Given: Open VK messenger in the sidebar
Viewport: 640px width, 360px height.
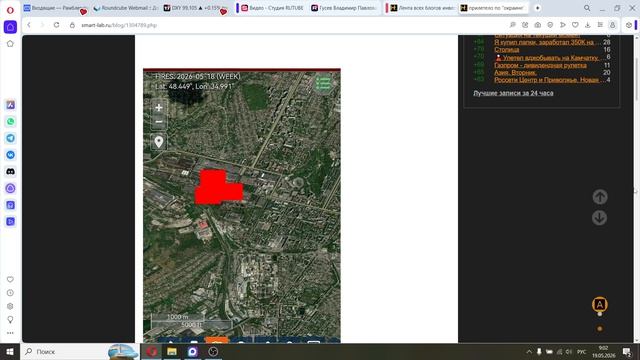Looking at the screenshot, I should coord(11,155).
